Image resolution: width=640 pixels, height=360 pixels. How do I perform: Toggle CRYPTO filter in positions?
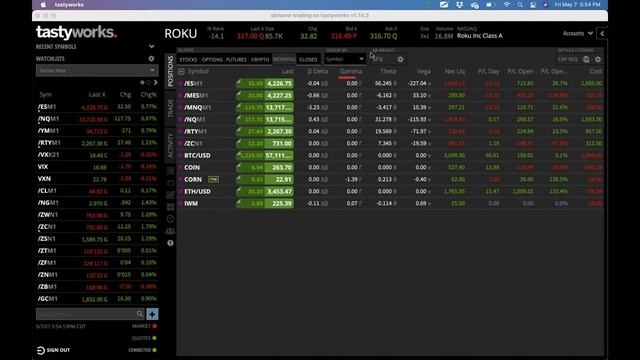point(260,60)
